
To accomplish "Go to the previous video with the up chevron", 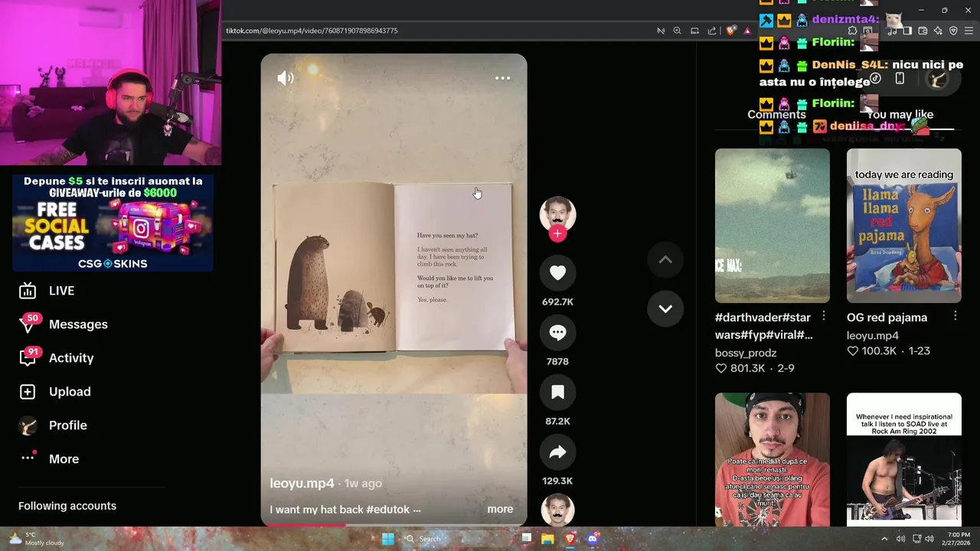I will point(665,260).
